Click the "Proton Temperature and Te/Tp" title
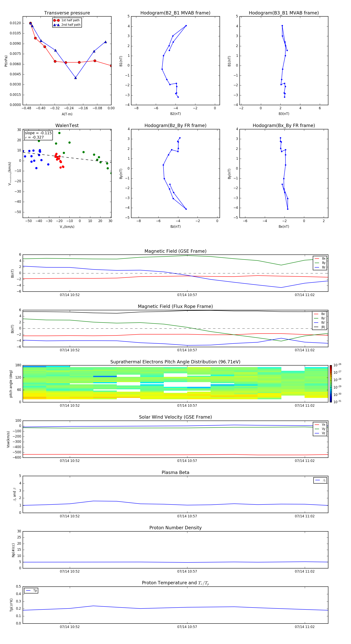The image size is (351, 644). [x=175, y=583]
